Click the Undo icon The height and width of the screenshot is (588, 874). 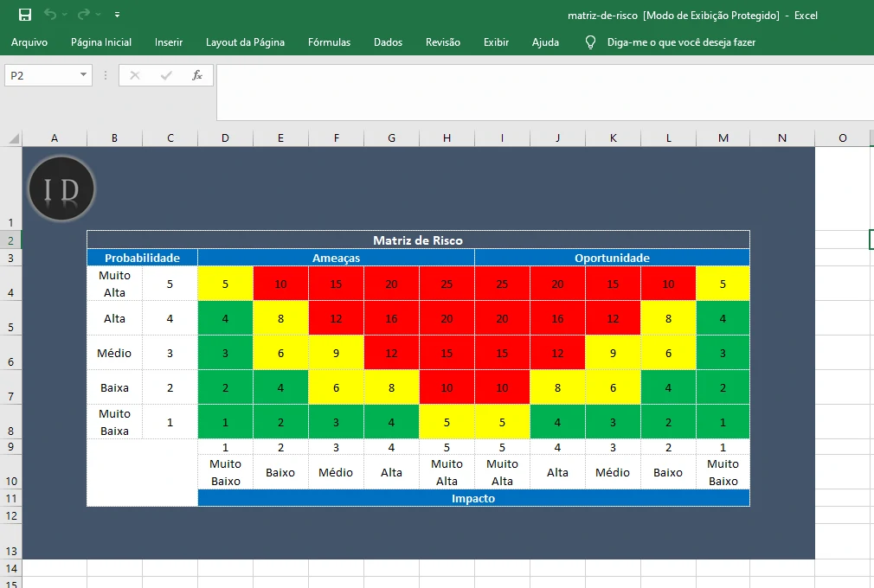50,15
